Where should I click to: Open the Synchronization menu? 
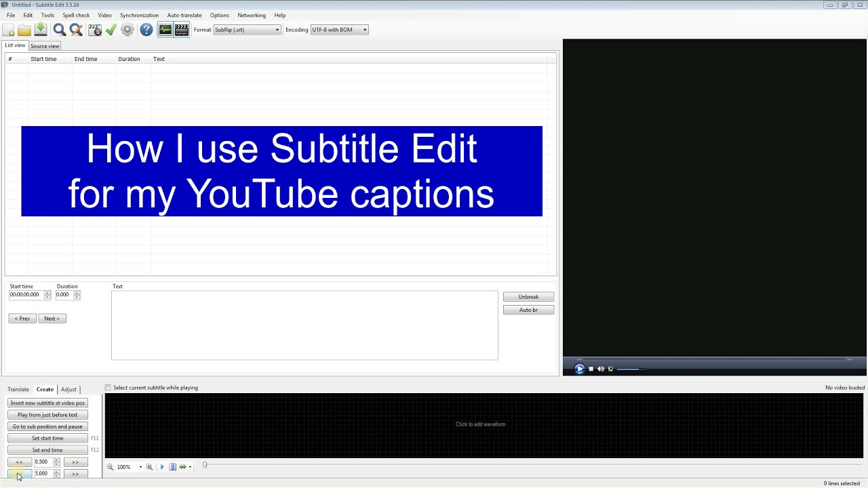[139, 15]
